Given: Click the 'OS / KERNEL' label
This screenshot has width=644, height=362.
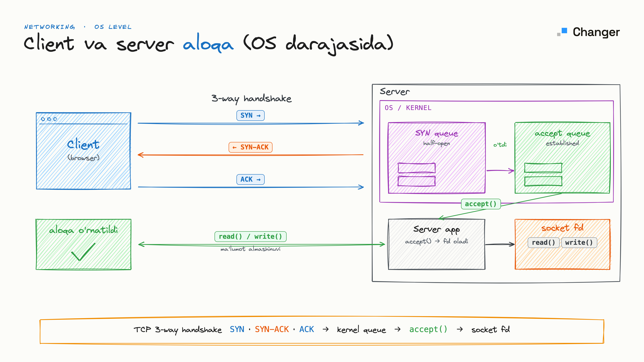Looking at the screenshot, I should (408, 108).
